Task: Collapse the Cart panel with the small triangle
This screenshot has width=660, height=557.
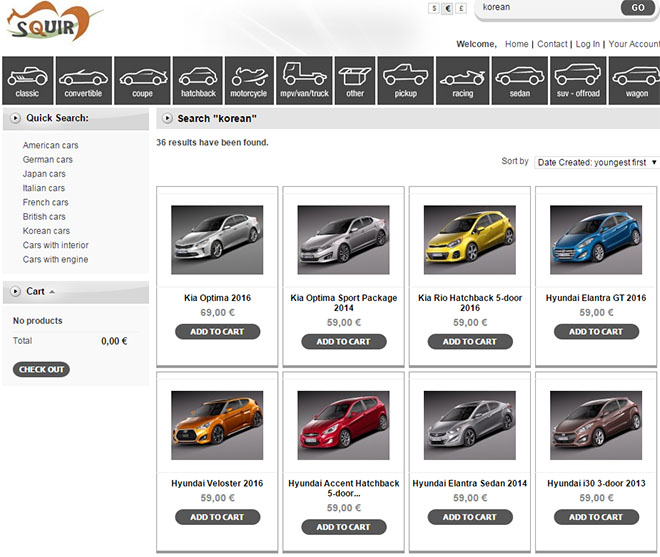Action: pyautogui.click(x=52, y=292)
